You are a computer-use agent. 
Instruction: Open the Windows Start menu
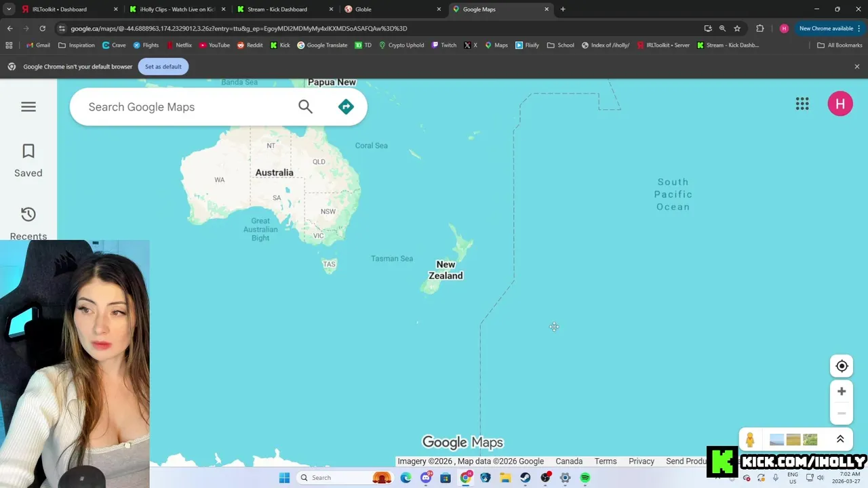pyautogui.click(x=285, y=478)
